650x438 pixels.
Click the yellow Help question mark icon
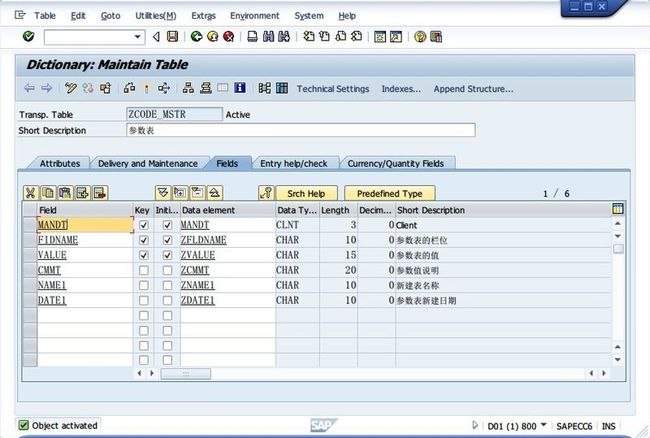click(x=420, y=36)
